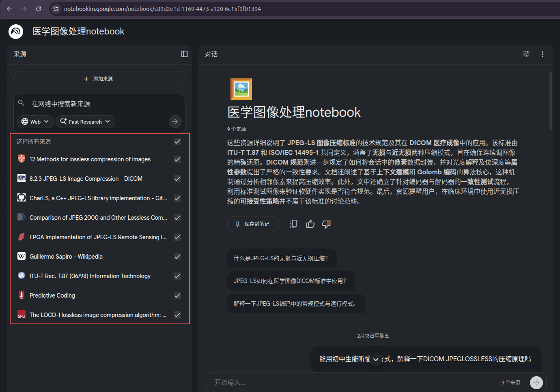Open the chat settings sliders icon
The height and width of the screenshot is (392, 560).
pos(526,54)
